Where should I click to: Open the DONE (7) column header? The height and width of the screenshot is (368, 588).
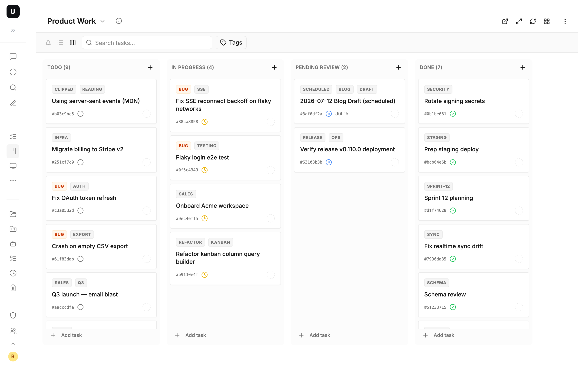coord(431,67)
